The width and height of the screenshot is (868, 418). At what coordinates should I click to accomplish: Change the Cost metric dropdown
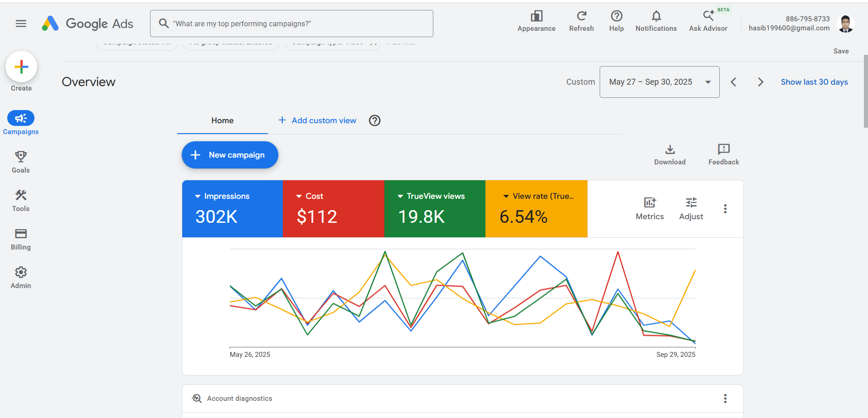tap(310, 196)
